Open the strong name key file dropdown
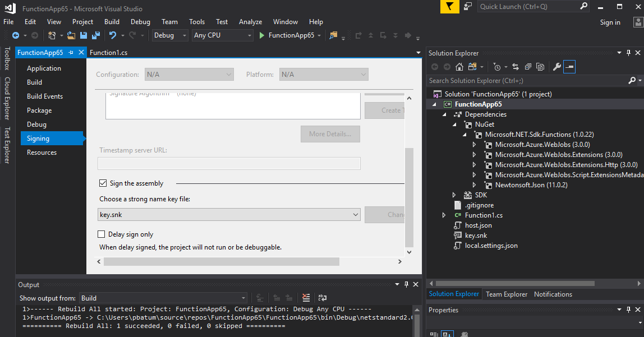 [355, 214]
